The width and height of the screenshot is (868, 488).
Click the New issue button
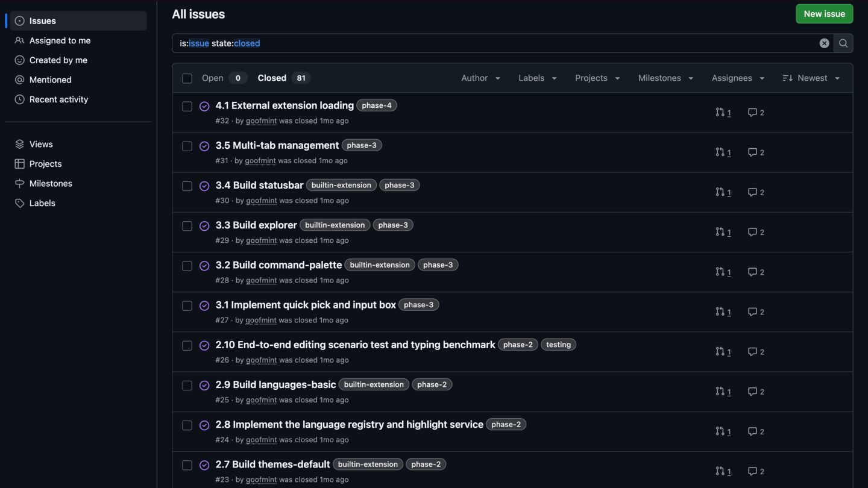(x=824, y=14)
